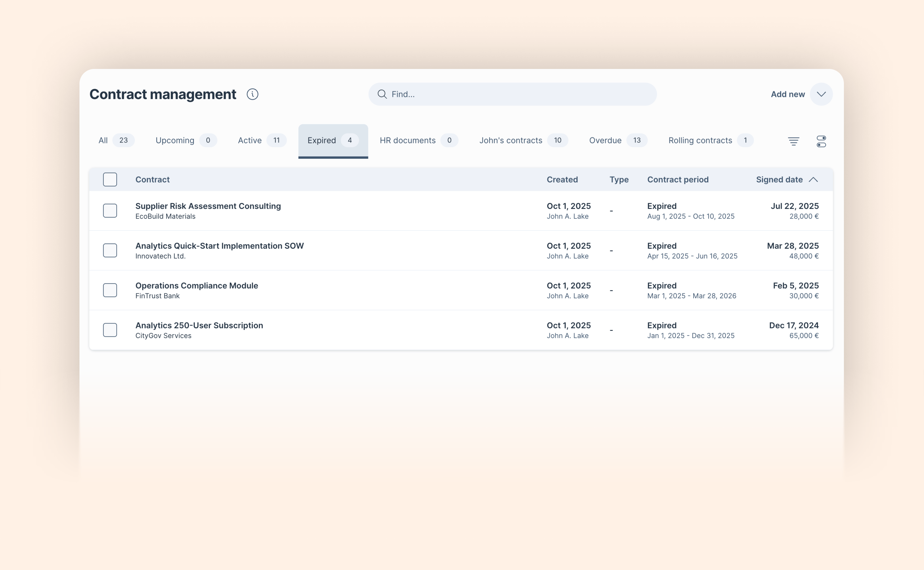Viewport: 924px width, 570px height.
Task: Check the select-all checkbox in table header
Action: (110, 179)
